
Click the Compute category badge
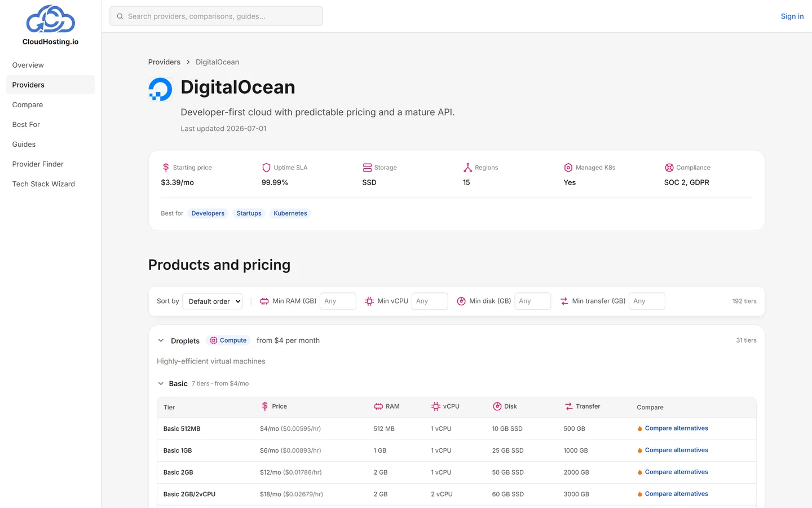pos(228,340)
